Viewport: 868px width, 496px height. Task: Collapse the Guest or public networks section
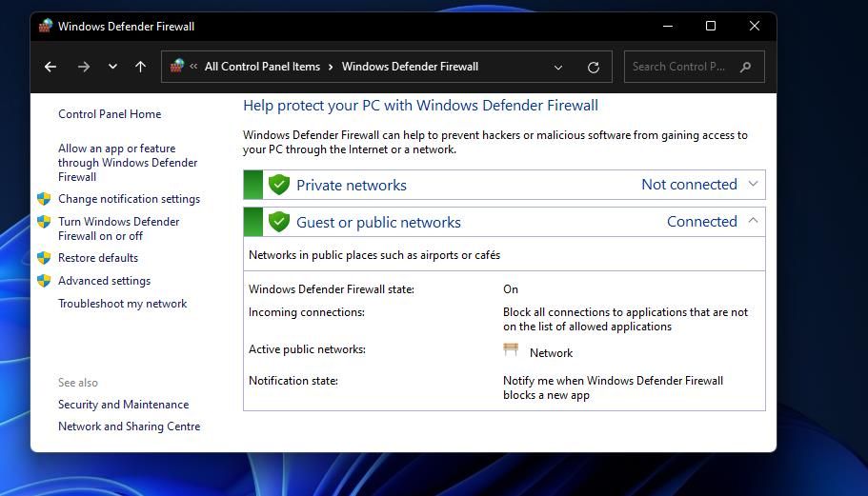pos(753,221)
